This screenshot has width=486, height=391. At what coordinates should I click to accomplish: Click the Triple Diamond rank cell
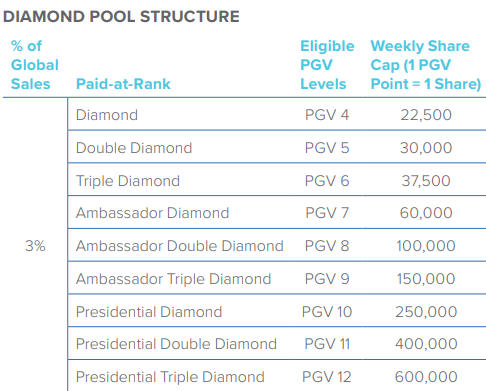128,181
